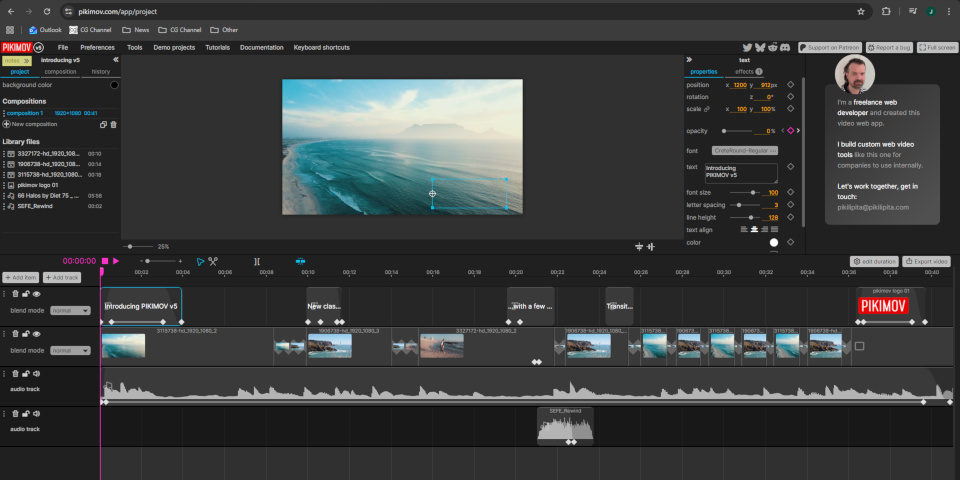The image size is (960, 480).
Task: Delete composition using the trash icon
Action: coord(113,124)
